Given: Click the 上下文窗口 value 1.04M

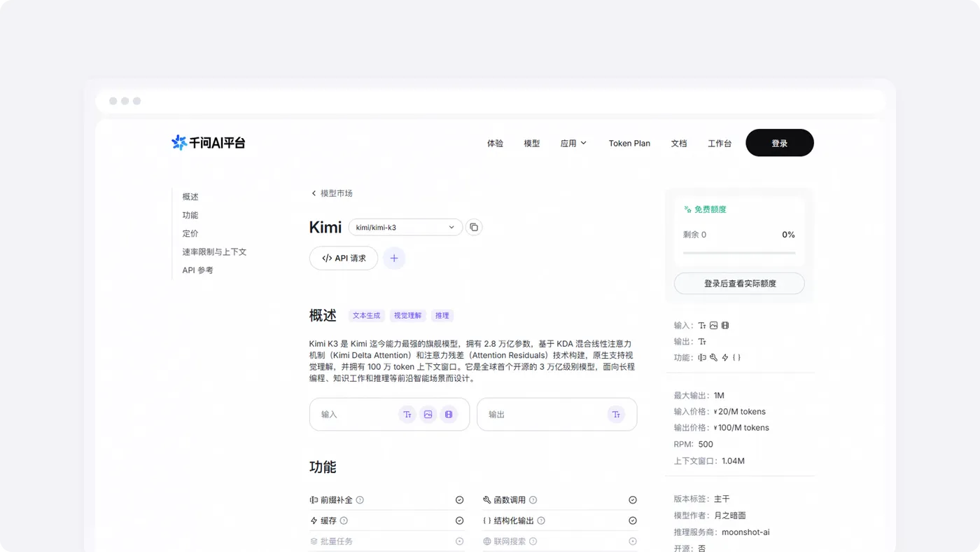Looking at the screenshot, I should click(733, 461).
